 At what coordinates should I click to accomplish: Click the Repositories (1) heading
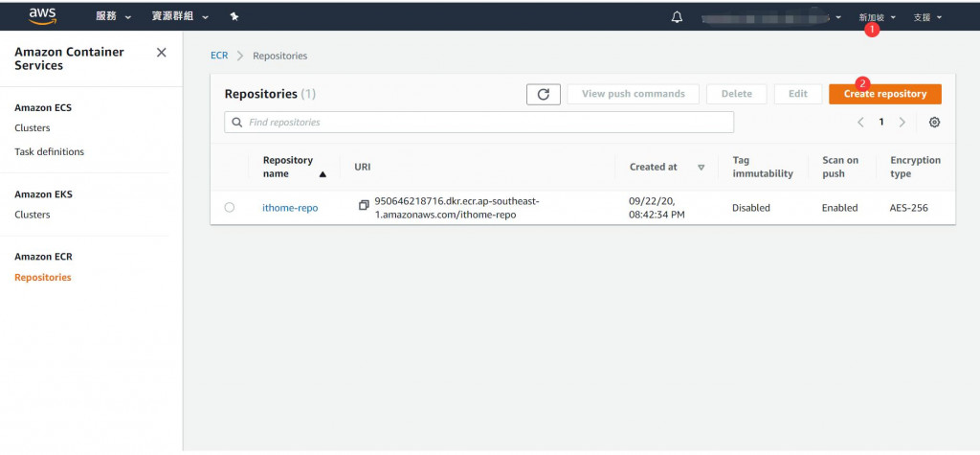[270, 94]
